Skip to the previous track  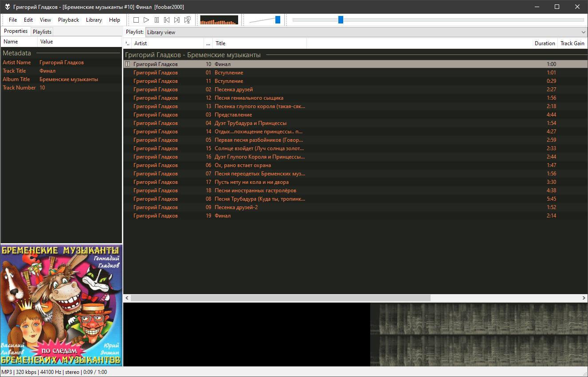point(167,20)
